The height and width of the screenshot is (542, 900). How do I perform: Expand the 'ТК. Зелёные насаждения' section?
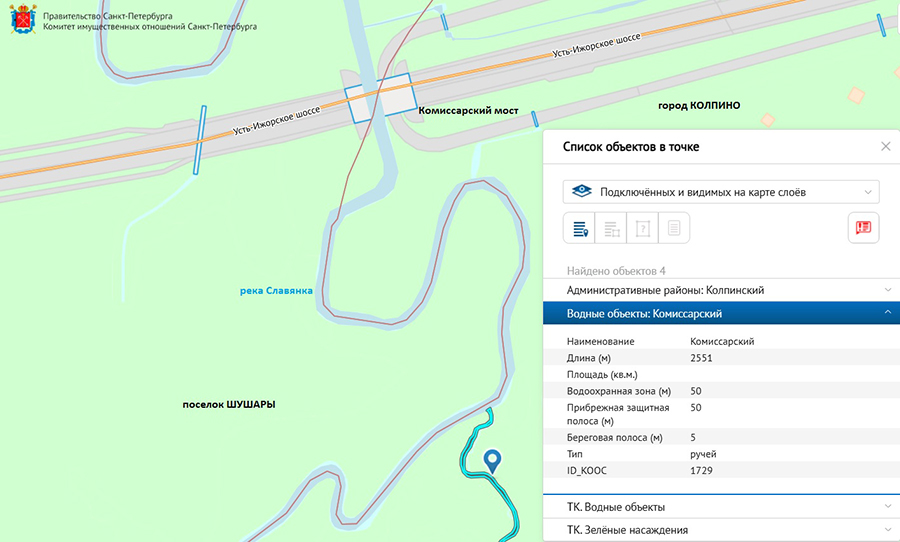(721, 530)
